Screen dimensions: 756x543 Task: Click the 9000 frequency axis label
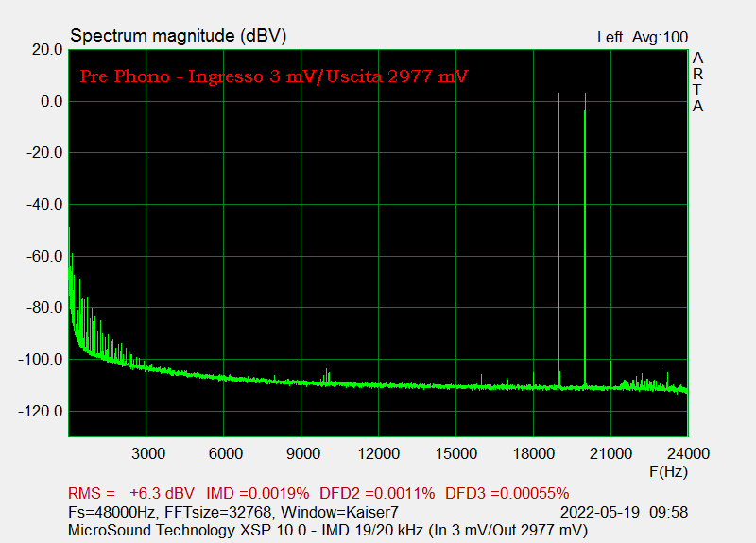pyautogui.click(x=303, y=454)
